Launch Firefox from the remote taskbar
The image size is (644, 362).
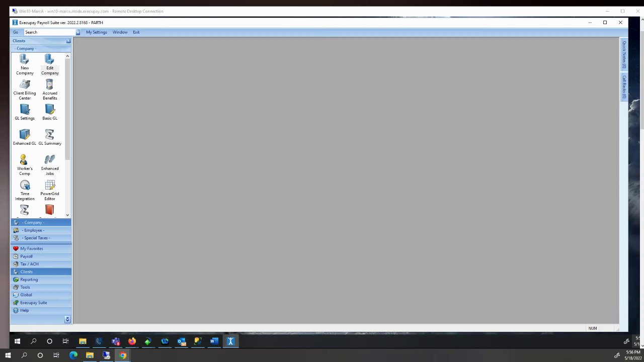(x=132, y=341)
